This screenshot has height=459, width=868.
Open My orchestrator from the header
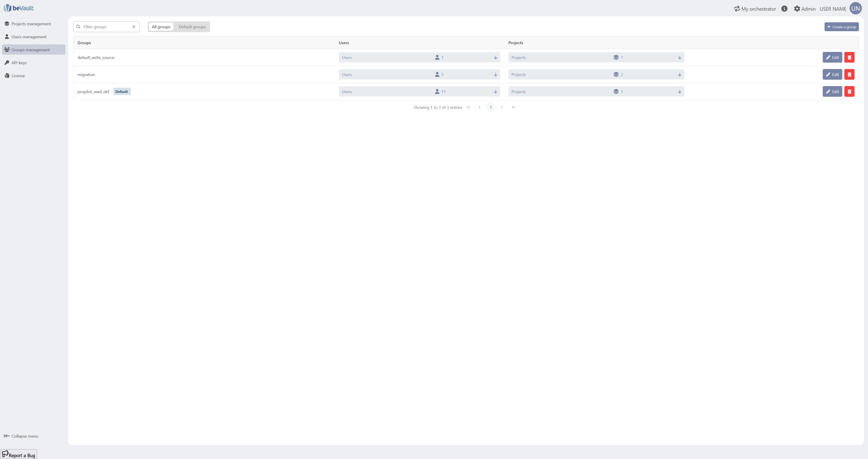(755, 9)
